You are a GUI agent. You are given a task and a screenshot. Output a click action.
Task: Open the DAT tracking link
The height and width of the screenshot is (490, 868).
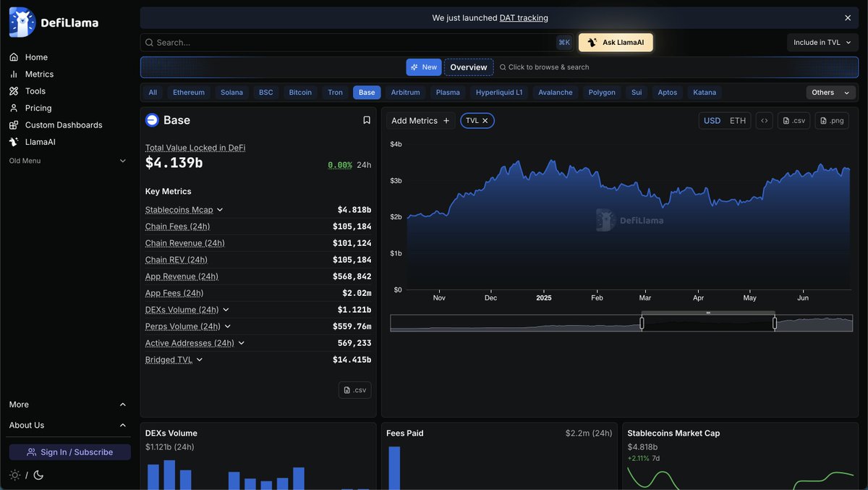524,17
